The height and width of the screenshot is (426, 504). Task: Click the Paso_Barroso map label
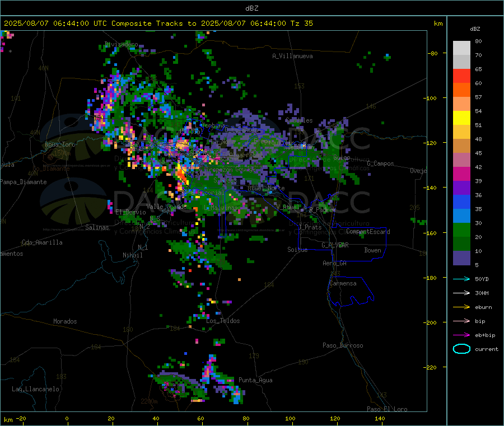(343, 345)
